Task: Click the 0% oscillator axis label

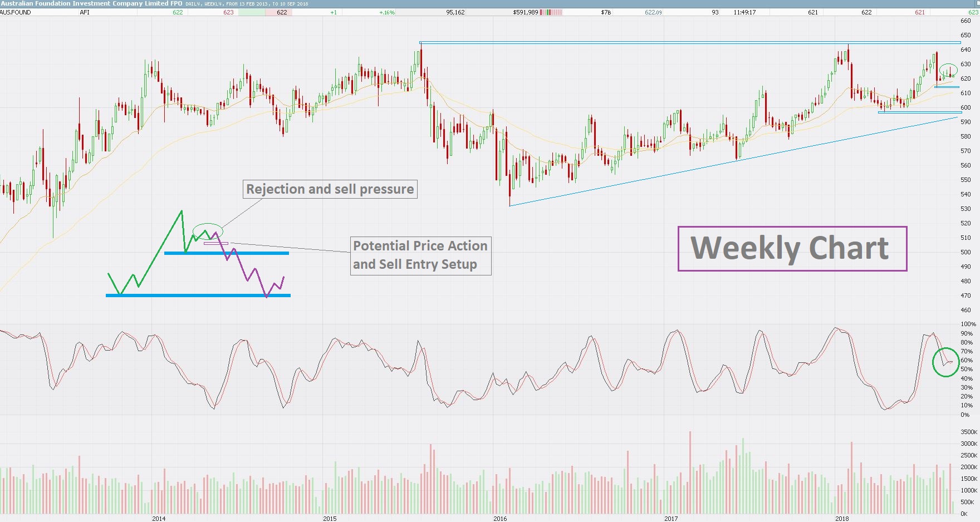Action: coord(965,415)
